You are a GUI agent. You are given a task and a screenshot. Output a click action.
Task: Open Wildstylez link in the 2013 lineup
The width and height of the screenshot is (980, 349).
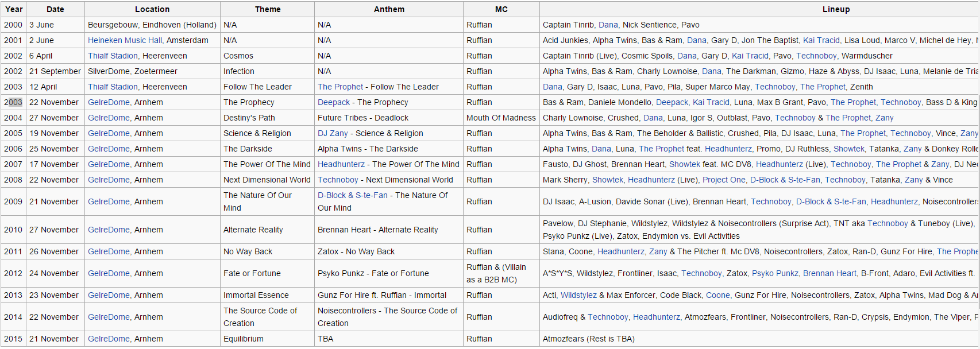(x=578, y=295)
